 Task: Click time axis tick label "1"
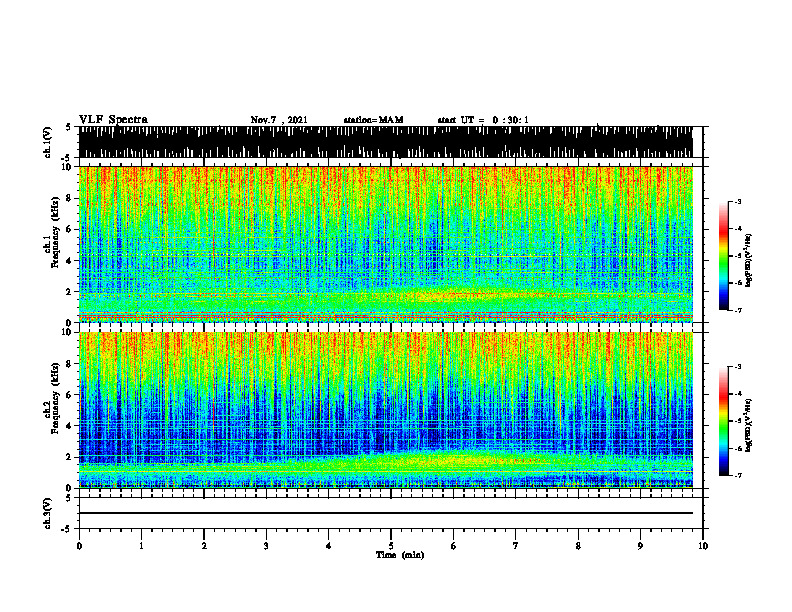141,546
